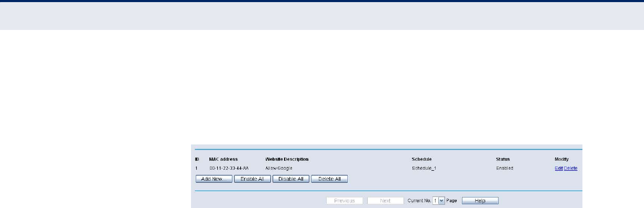Go to the Next page
The image size is (644, 208).
tap(385, 201)
